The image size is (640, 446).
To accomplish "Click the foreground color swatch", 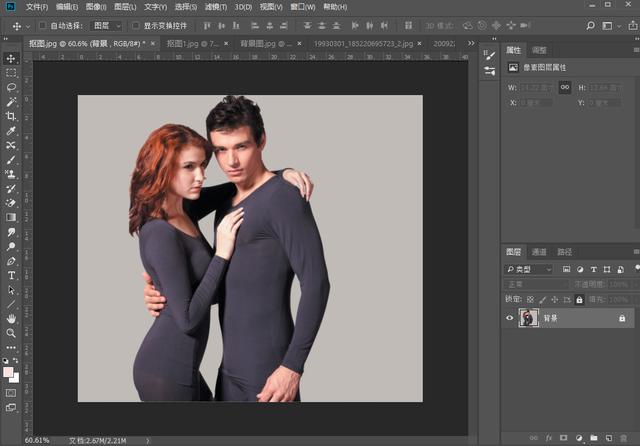I will [x=9, y=372].
